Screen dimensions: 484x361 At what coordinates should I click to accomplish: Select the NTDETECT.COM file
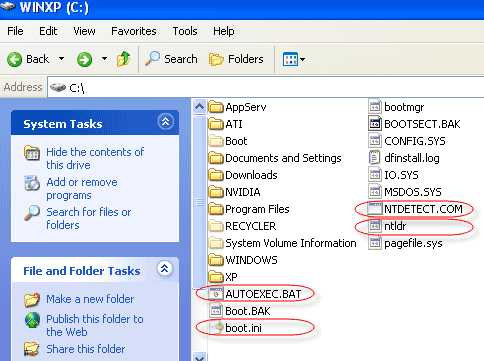pyautogui.click(x=423, y=209)
